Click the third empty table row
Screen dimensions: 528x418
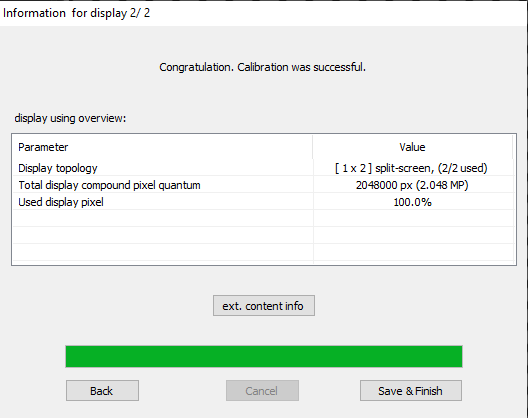pyautogui.click(x=263, y=252)
